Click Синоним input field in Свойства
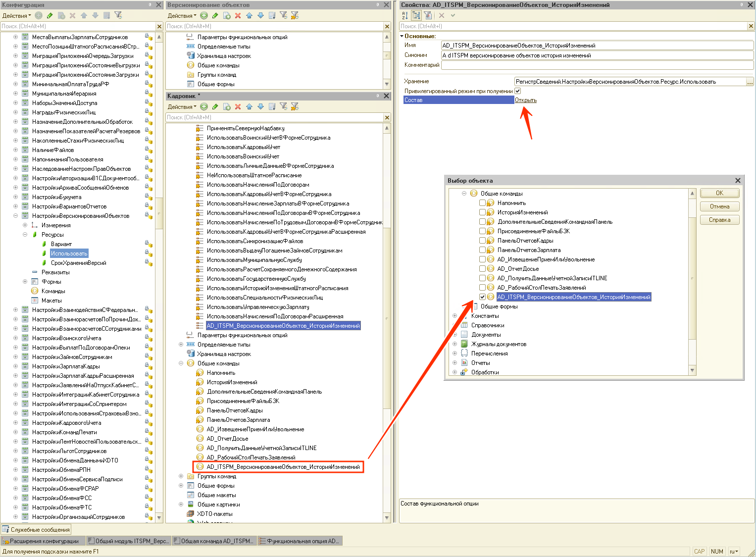756x557 pixels. (597, 55)
